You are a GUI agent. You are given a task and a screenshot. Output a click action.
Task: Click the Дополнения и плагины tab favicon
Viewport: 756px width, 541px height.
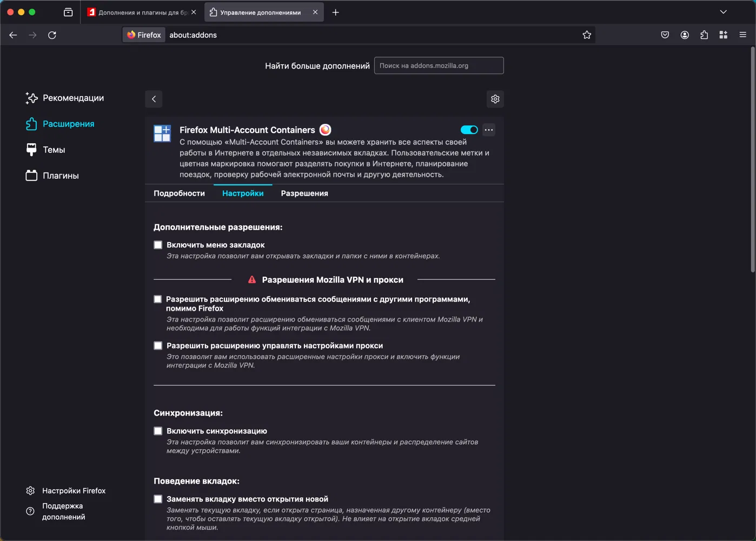click(x=91, y=12)
